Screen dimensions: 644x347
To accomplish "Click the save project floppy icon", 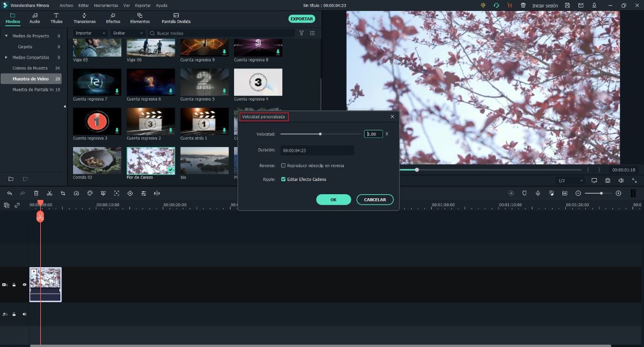I will click(567, 5).
